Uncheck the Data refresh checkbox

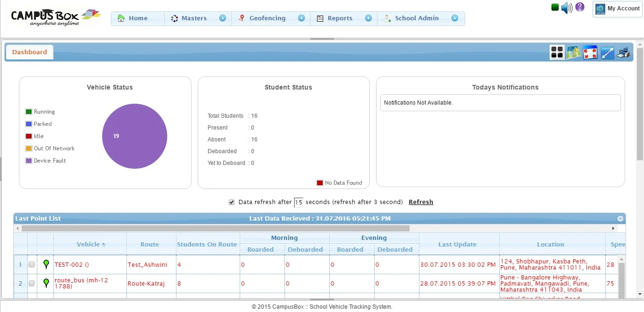pos(232,202)
